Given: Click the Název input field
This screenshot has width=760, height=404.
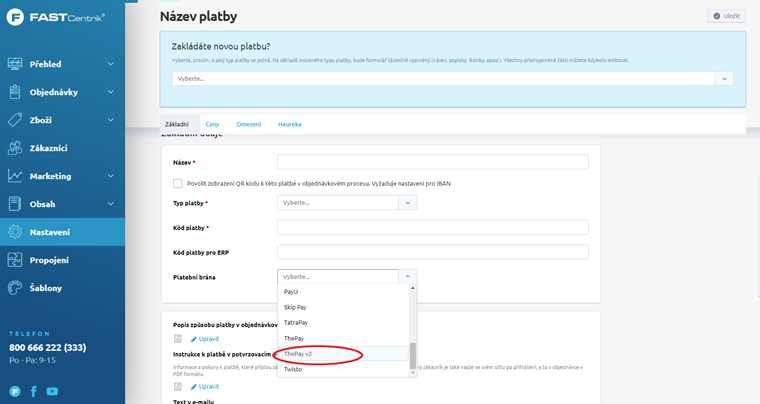Looking at the screenshot, I should [433, 162].
